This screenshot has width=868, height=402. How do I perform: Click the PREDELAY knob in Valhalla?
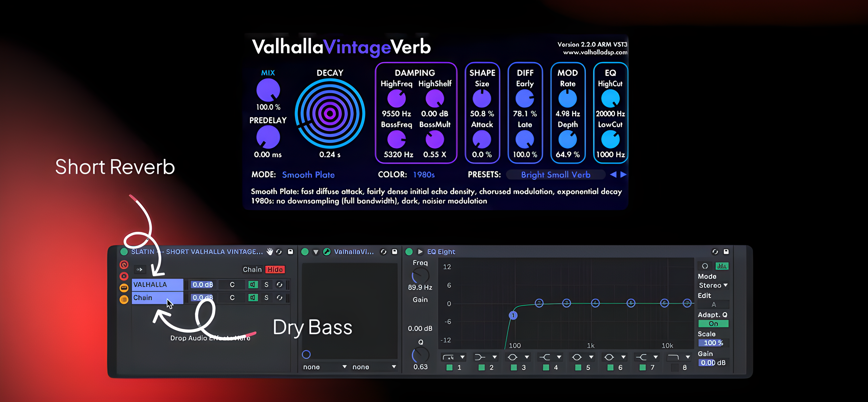coord(268,137)
